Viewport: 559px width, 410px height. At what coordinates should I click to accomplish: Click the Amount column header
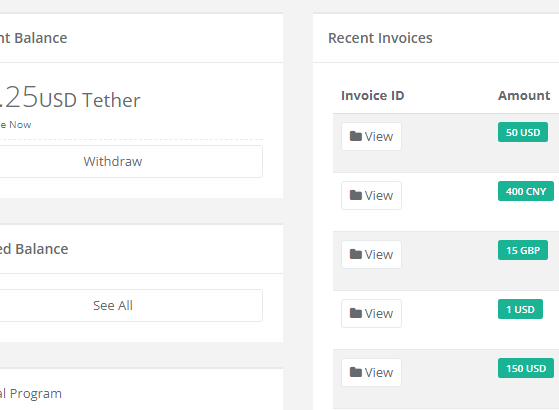[x=524, y=96]
